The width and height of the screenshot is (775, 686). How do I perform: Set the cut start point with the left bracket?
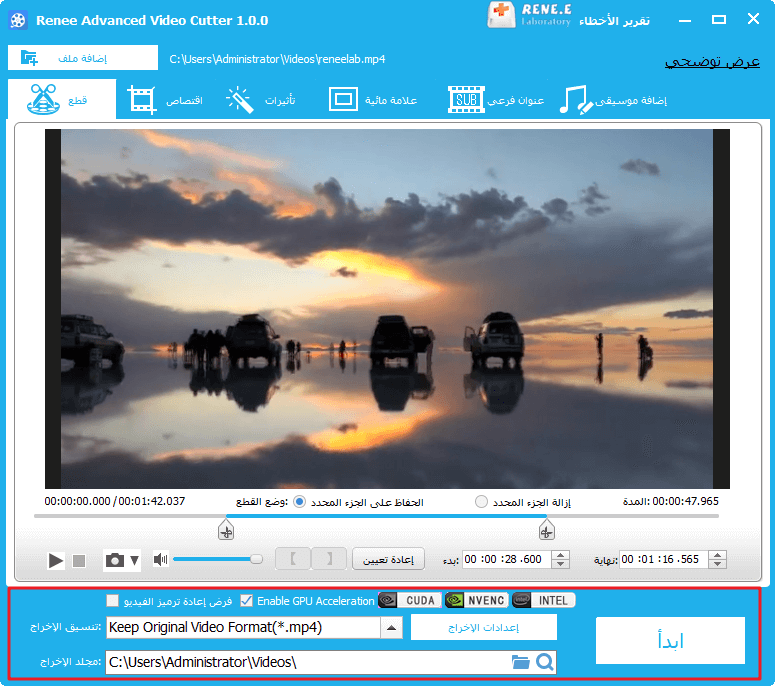point(293,559)
